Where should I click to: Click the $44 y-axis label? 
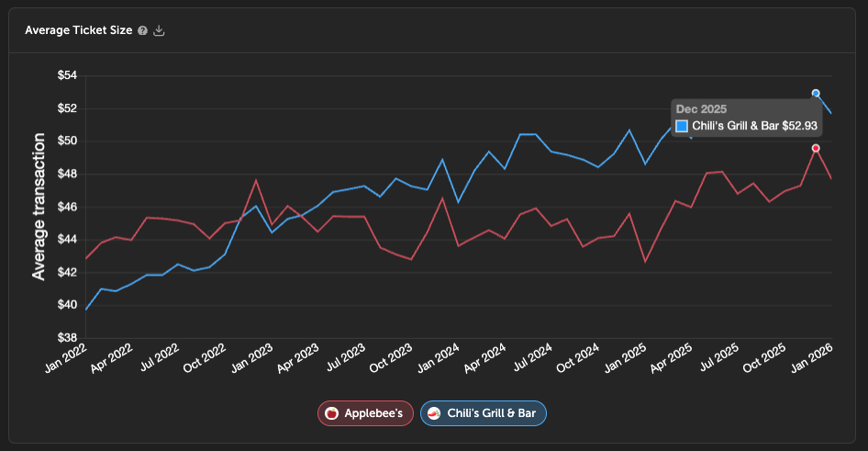coord(68,240)
